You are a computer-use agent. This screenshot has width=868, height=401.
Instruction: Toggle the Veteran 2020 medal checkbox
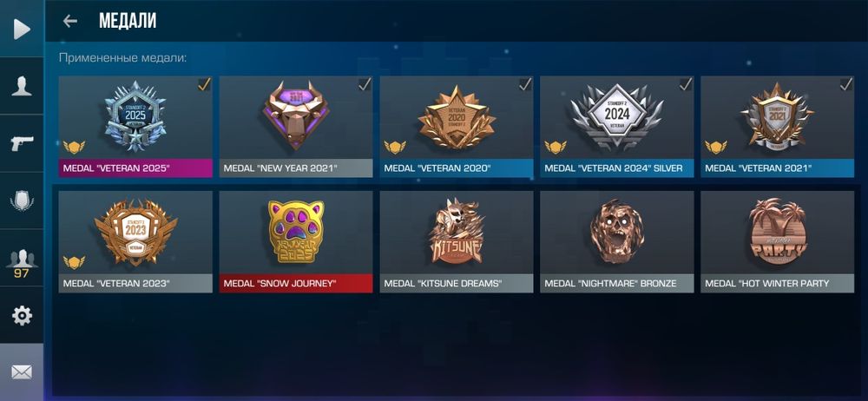tap(525, 84)
